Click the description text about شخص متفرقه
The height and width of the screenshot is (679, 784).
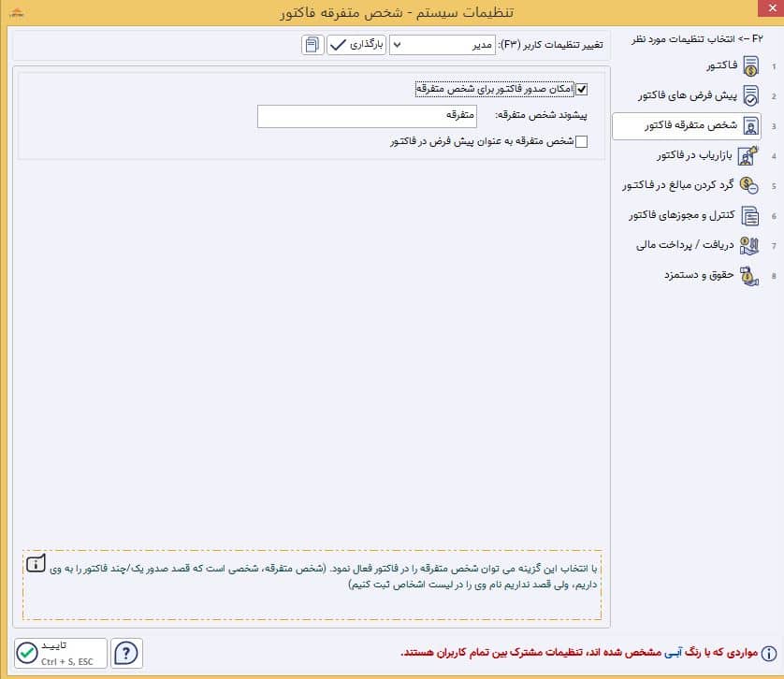click(323, 576)
